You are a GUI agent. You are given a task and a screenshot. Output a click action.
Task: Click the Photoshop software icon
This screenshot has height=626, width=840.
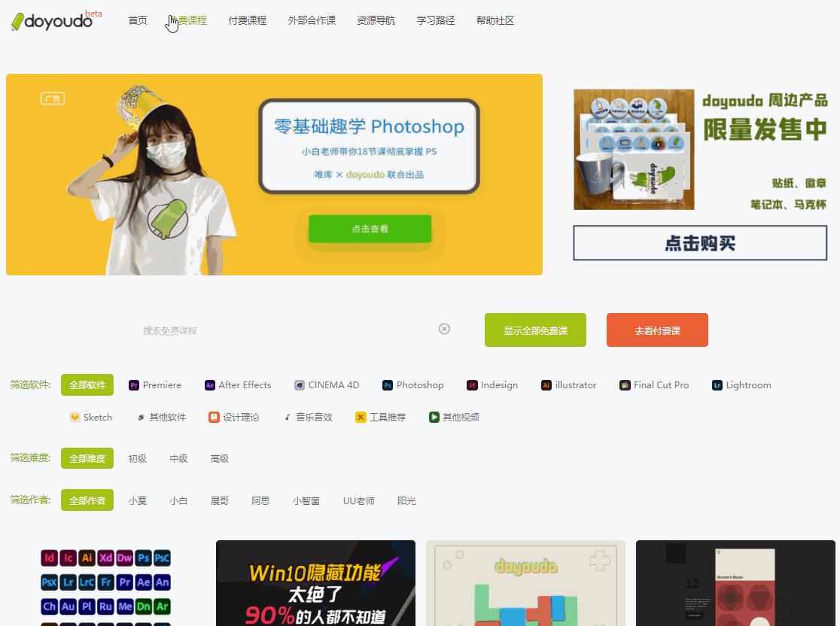[386, 384]
